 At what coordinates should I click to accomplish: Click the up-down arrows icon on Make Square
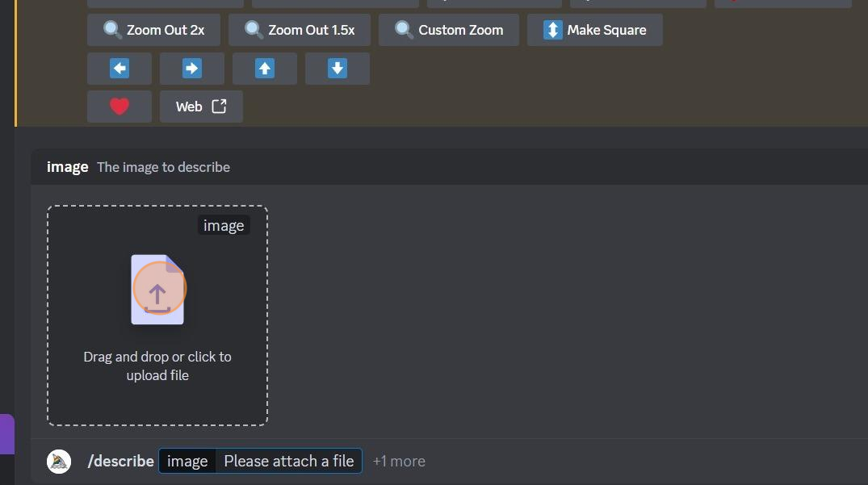[552, 30]
